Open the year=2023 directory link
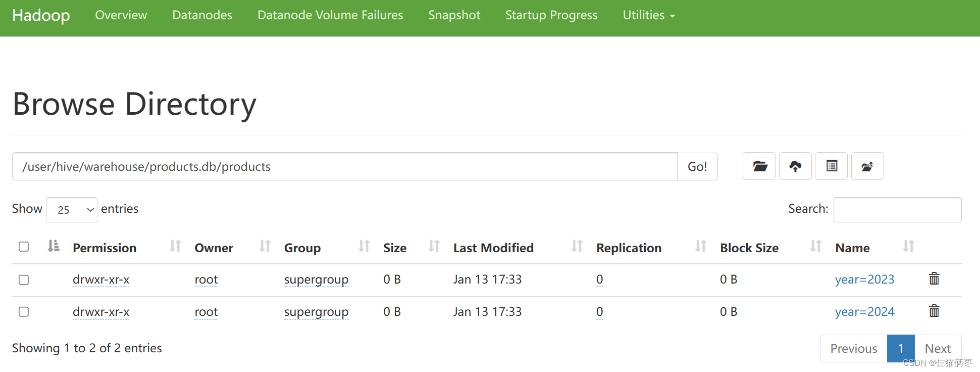980x372 pixels. pyautogui.click(x=864, y=280)
